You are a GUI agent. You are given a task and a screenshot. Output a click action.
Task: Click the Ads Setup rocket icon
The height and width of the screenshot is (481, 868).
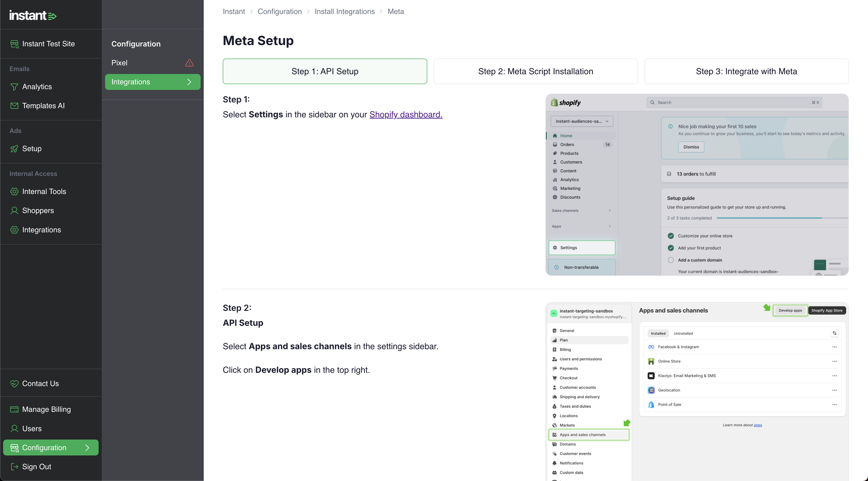point(14,148)
